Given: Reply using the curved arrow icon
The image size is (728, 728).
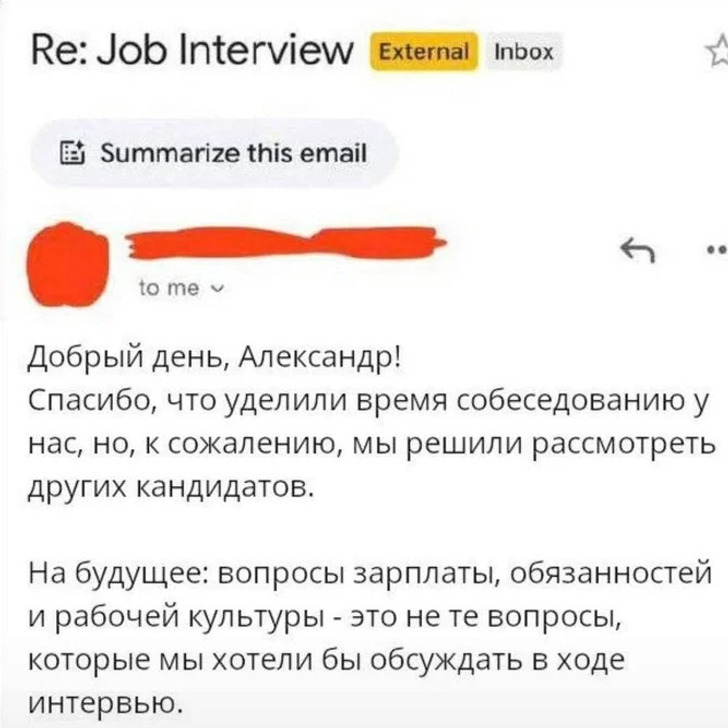Looking at the screenshot, I should (x=638, y=250).
